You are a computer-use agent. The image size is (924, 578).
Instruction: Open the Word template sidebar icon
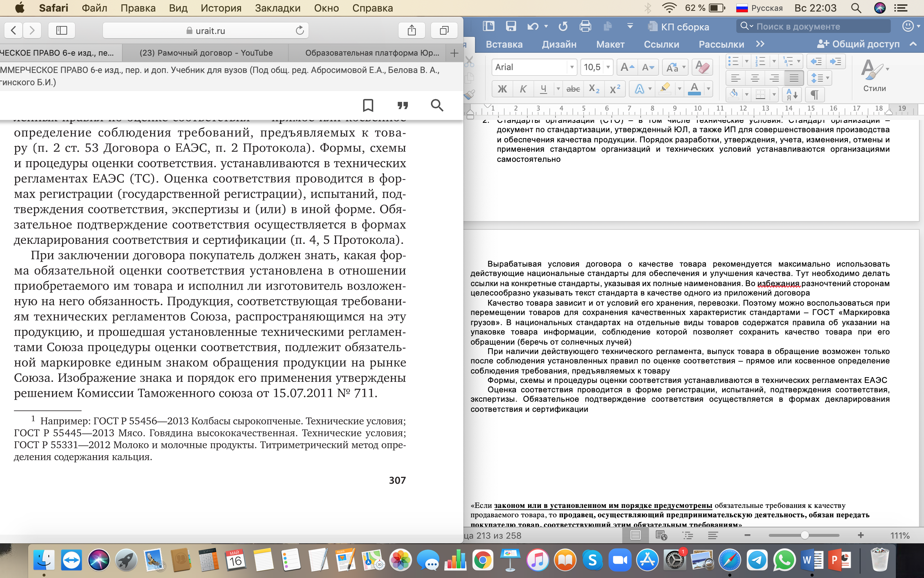coord(488,26)
